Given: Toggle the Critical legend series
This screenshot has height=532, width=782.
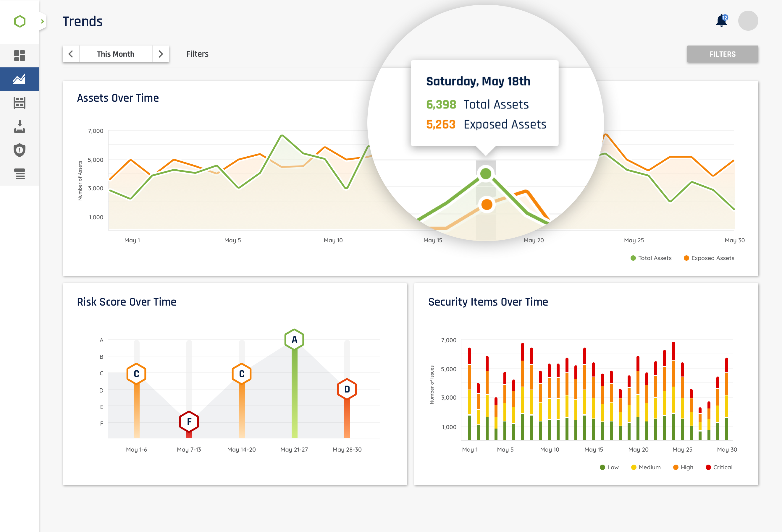Looking at the screenshot, I should pyautogui.click(x=719, y=467).
